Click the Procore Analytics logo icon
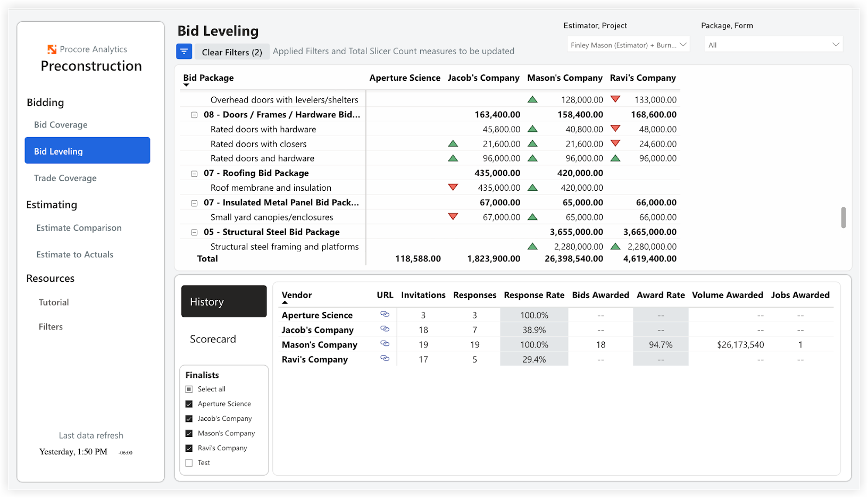This screenshot has width=868, height=498. 52,48
